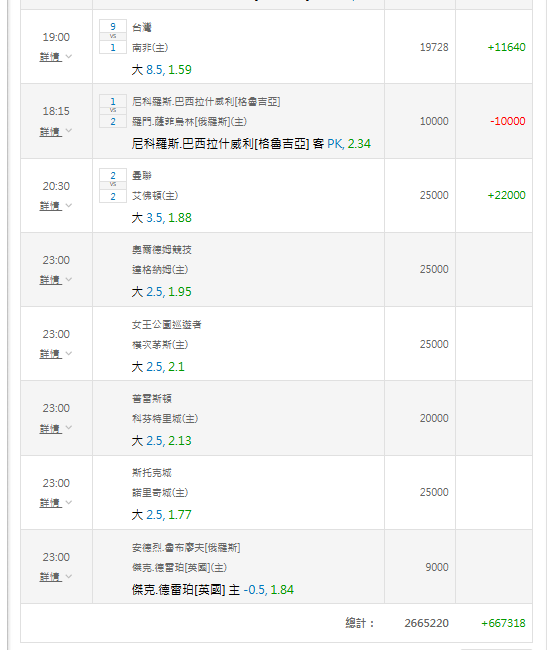
Task: Open details for the last 23:00 tennis match
Action: pos(56,577)
